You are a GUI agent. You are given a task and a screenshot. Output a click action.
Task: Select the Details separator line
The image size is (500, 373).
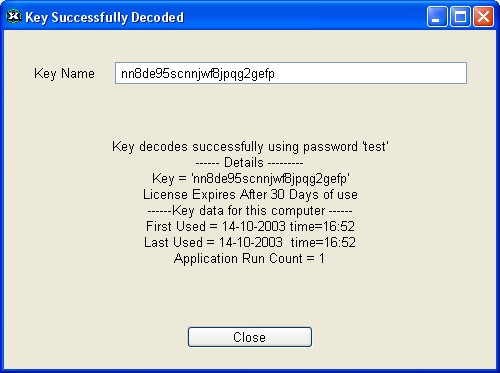pyautogui.click(x=249, y=163)
